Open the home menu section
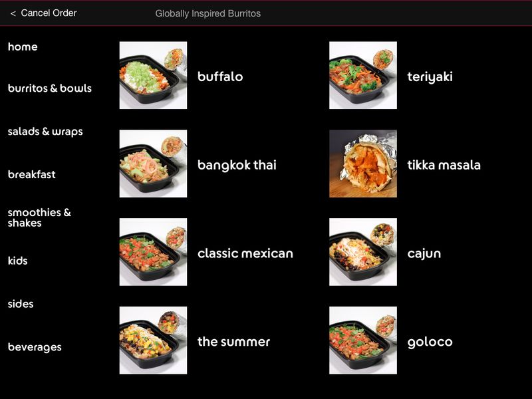 [x=23, y=47]
